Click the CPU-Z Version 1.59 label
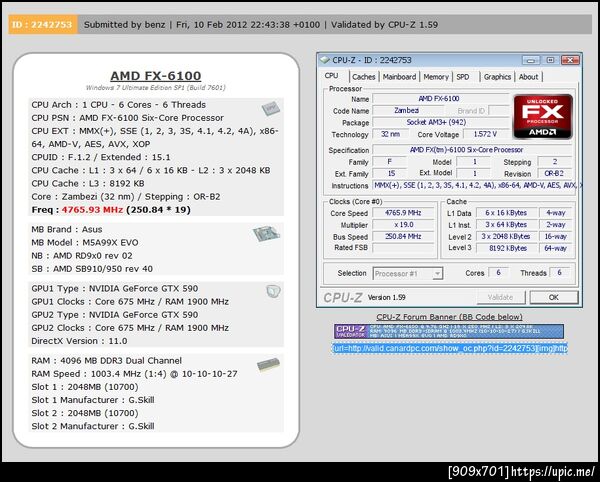Image resolution: width=600 pixels, height=482 pixels. click(386, 298)
